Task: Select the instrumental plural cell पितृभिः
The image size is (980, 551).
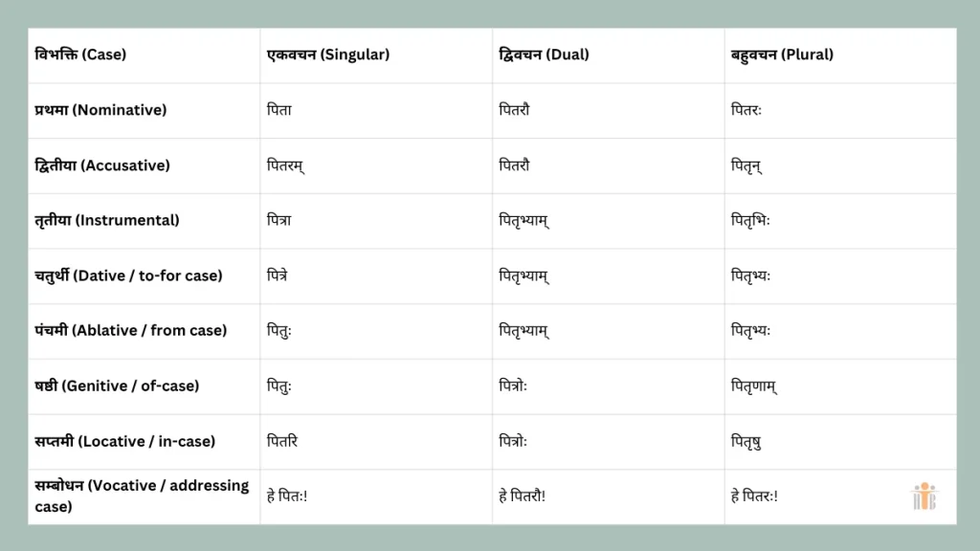Action: click(x=750, y=221)
